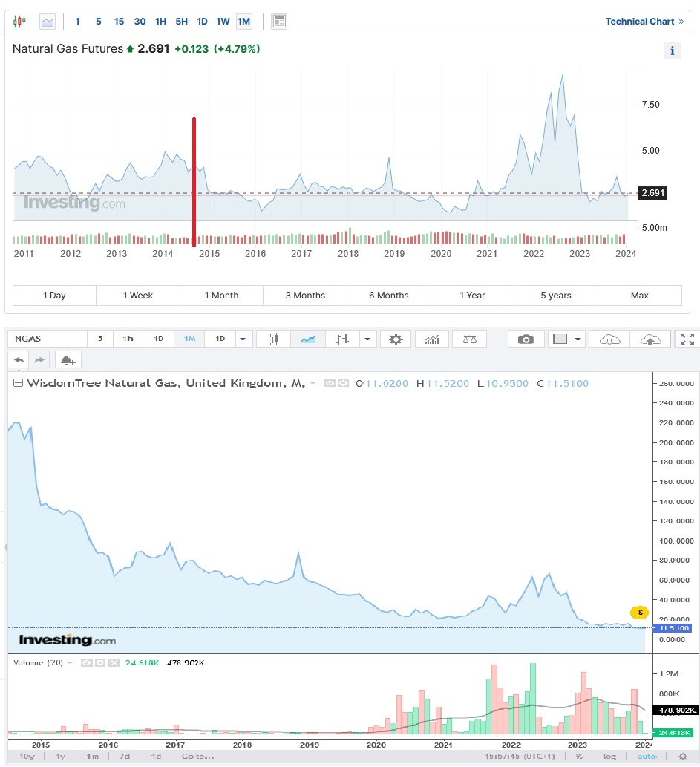Toggle auto scale on lower chart
Screen dimensions: 700x767
[647, 756]
